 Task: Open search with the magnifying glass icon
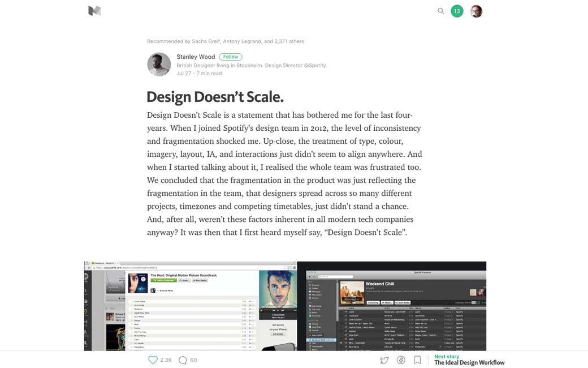pyautogui.click(x=440, y=11)
